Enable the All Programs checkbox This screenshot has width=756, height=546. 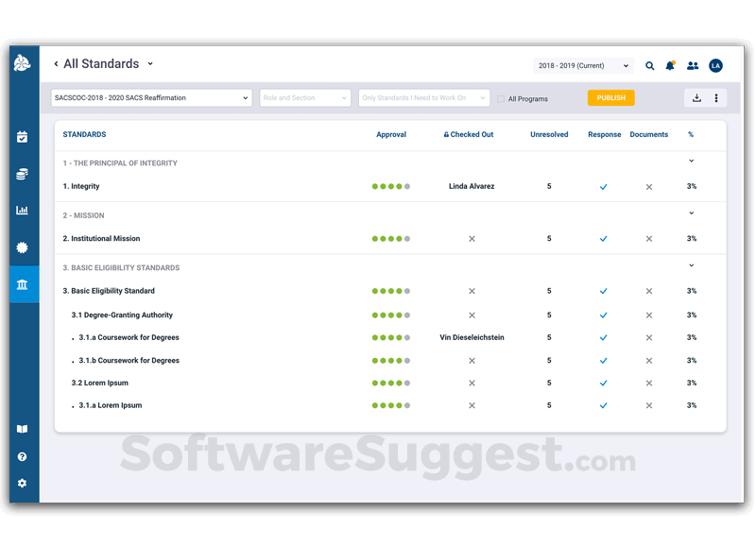coord(501,98)
